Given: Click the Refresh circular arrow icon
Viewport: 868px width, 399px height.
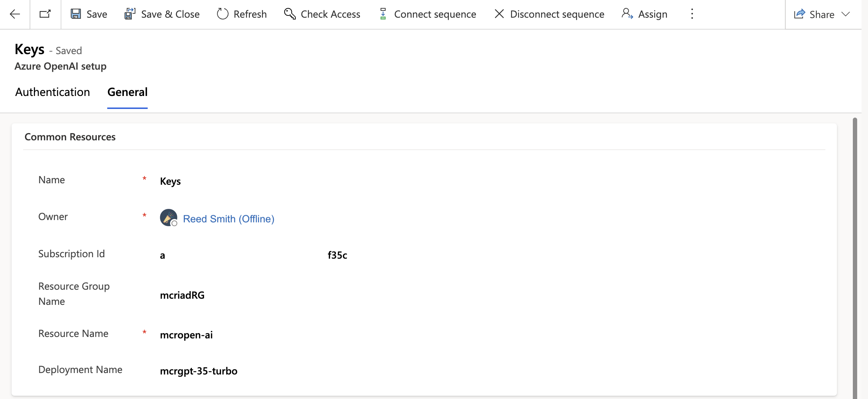Looking at the screenshot, I should coord(223,14).
